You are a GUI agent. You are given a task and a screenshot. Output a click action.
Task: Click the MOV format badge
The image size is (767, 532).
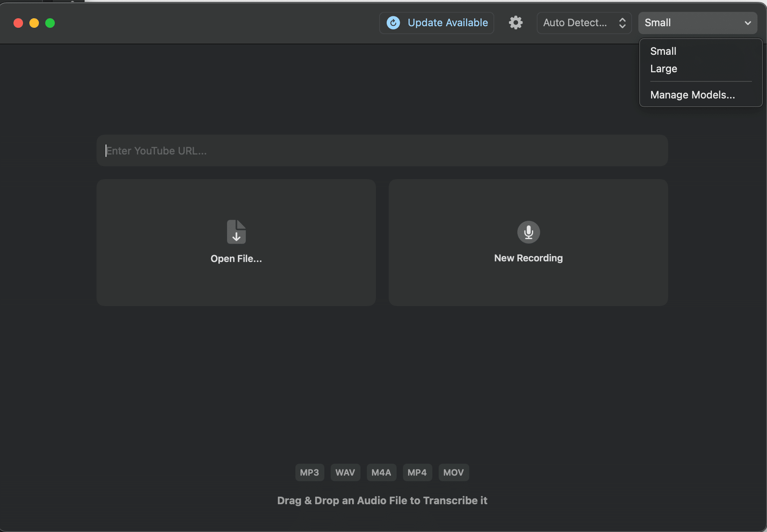pos(453,472)
